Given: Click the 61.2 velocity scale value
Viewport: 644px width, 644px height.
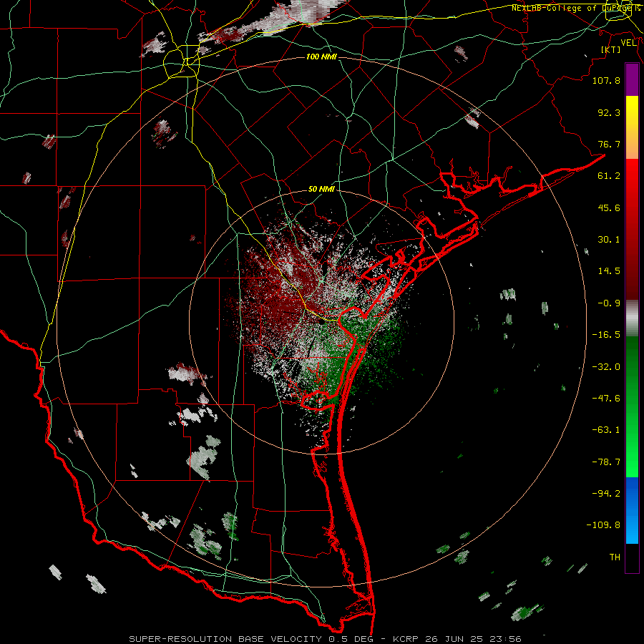Looking at the screenshot, I should coord(609,176).
